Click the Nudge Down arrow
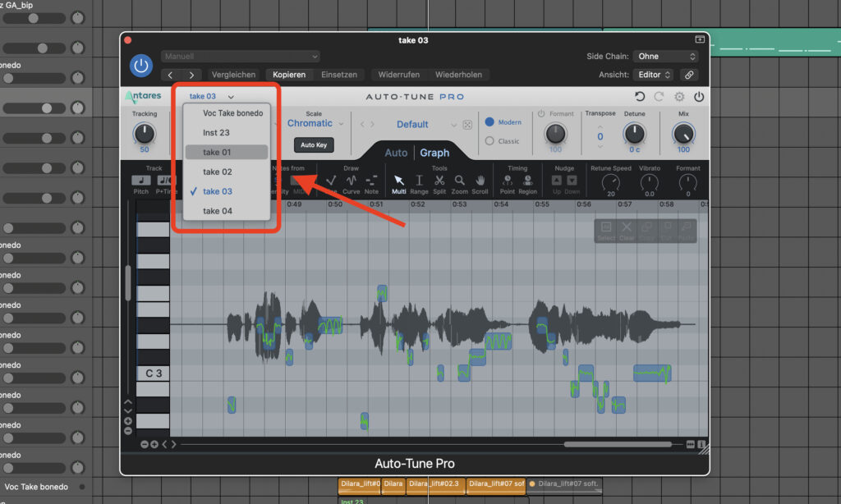The width and height of the screenshot is (841, 504). point(572,180)
